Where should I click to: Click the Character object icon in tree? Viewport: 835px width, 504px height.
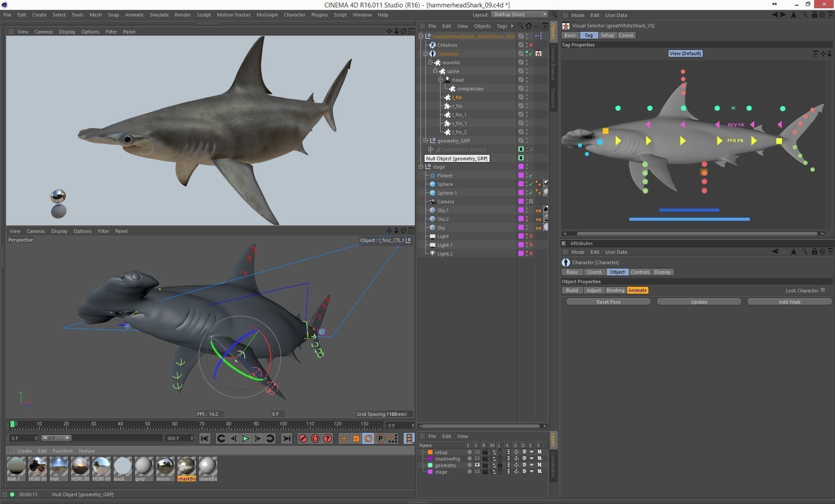point(432,54)
